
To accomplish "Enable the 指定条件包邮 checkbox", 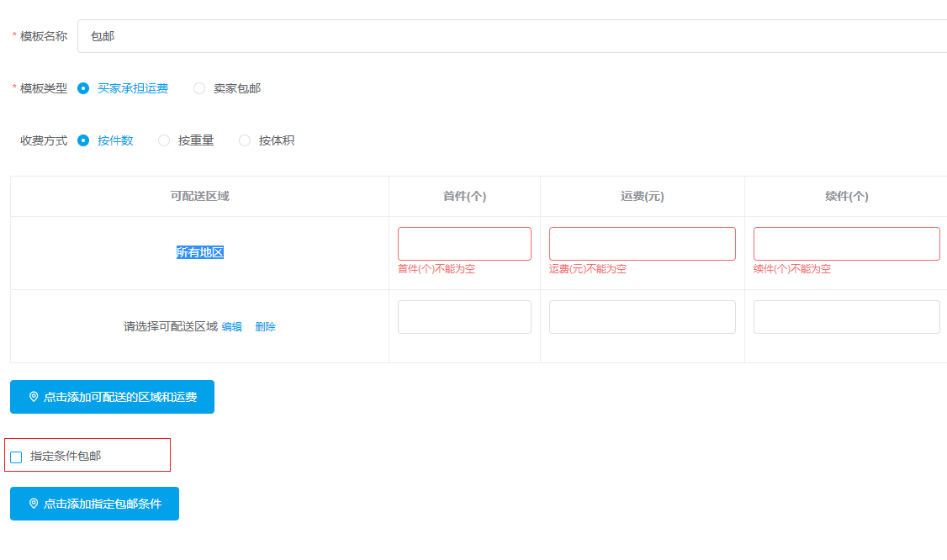I will [16, 457].
